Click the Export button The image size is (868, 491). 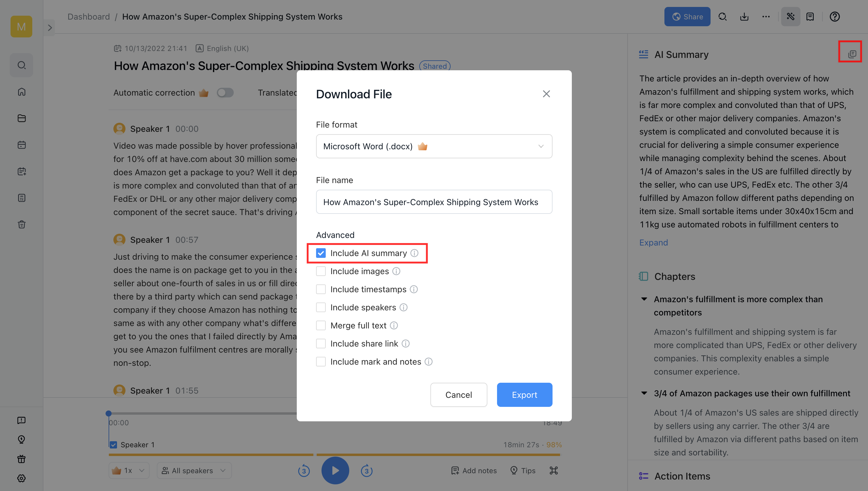coord(524,394)
